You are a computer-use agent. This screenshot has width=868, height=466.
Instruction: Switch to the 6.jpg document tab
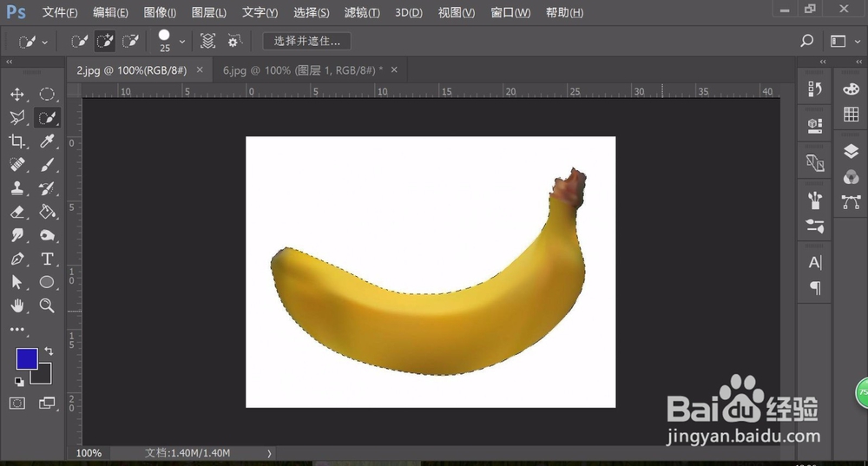tap(302, 70)
